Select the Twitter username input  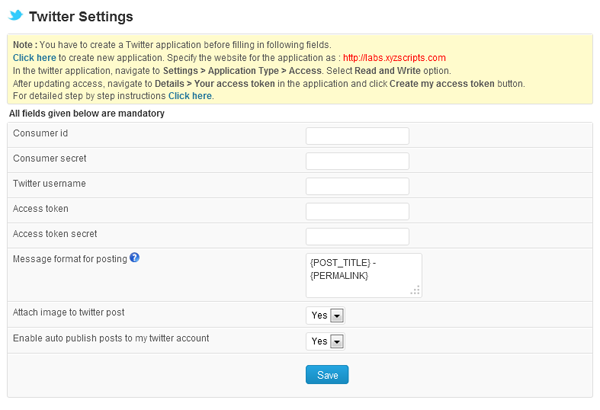[357, 186]
